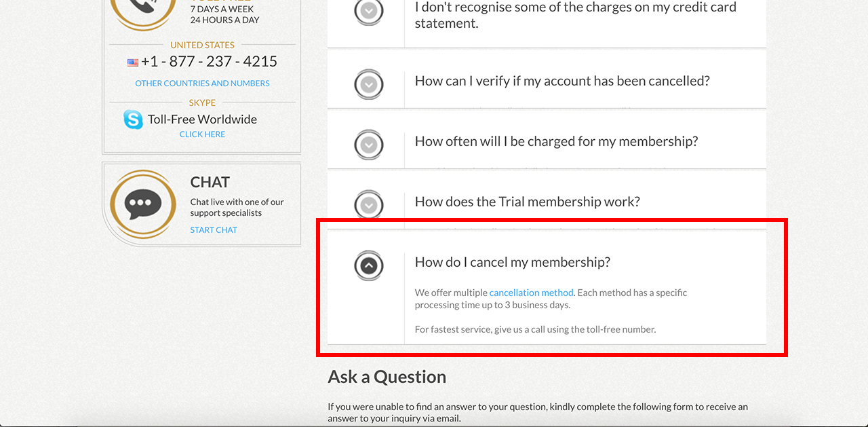This screenshot has height=427, width=868.
Task: Click Toll-Free Worldwide Skype text
Action: pyautogui.click(x=202, y=119)
